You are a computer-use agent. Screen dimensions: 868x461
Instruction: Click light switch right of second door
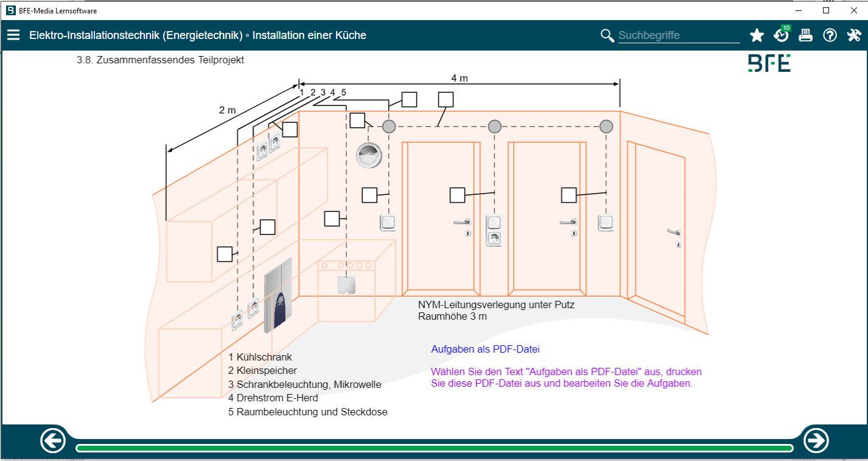(x=606, y=223)
